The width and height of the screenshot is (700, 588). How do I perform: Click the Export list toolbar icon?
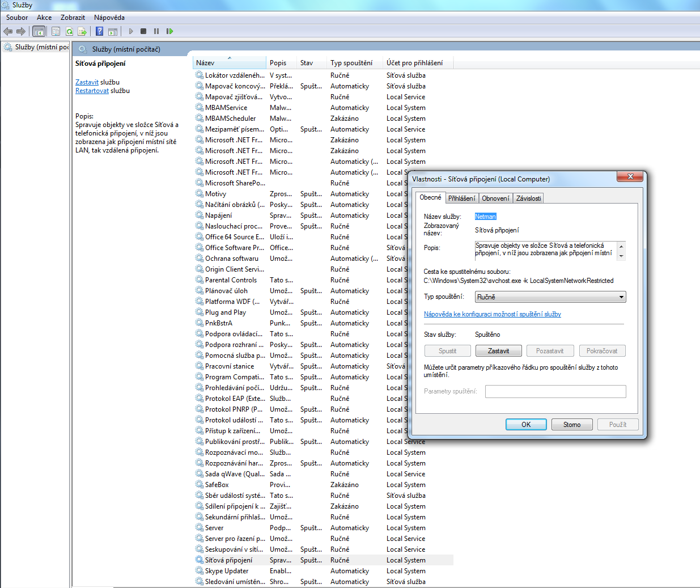(82, 31)
